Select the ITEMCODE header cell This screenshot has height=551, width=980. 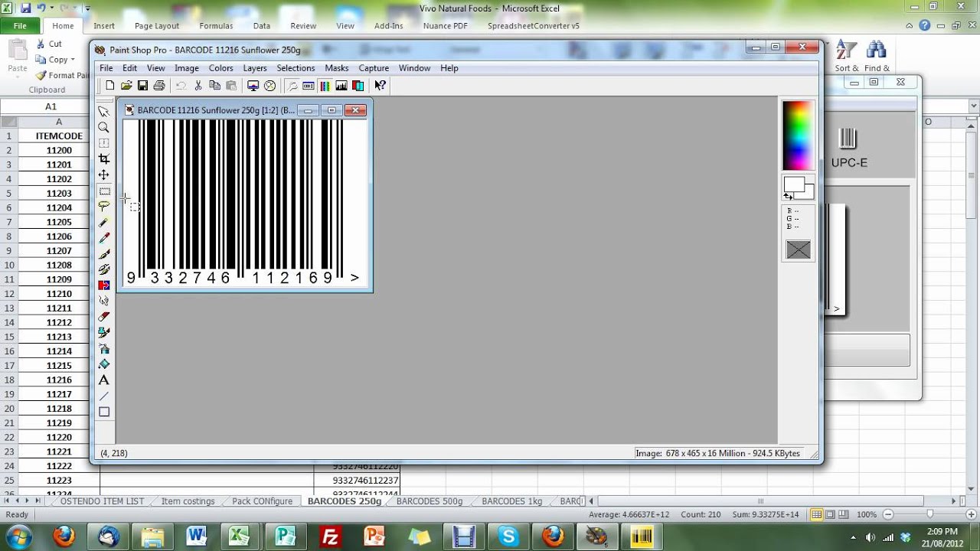pos(59,135)
